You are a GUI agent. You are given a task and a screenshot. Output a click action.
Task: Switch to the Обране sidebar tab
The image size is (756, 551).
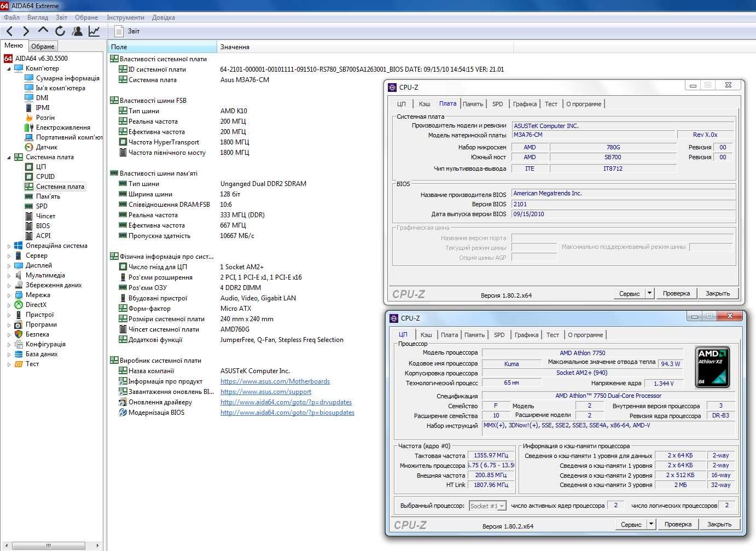tap(43, 46)
